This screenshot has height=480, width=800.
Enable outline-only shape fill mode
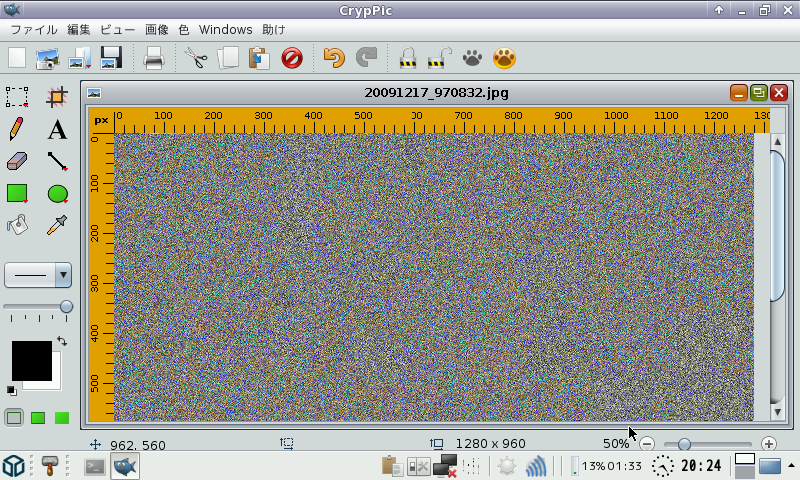[x=15, y=418]
